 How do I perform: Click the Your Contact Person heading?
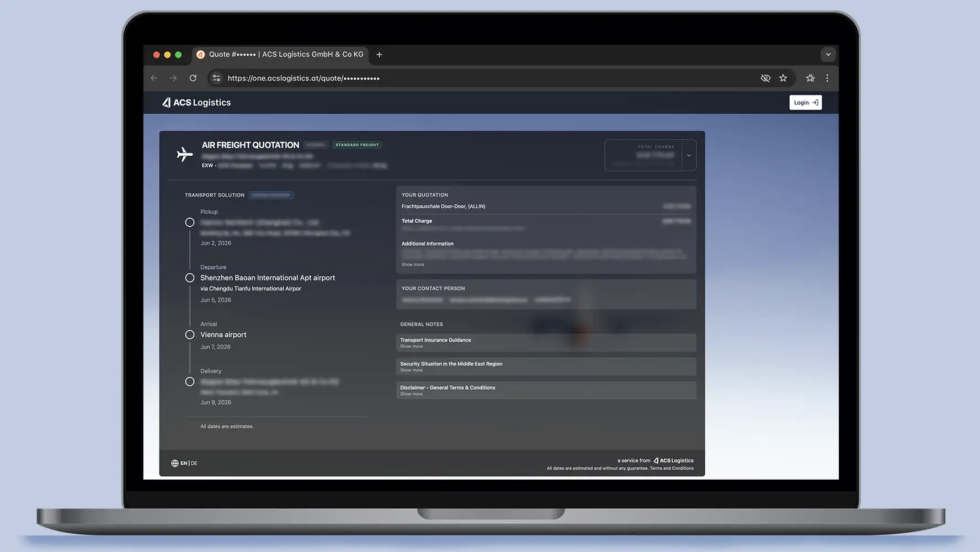[x=433, y=289]
